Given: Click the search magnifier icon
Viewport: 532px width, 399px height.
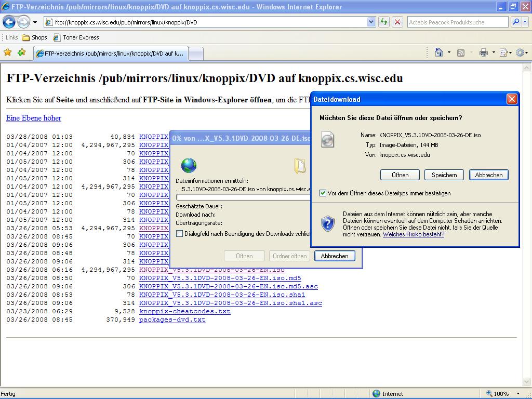Looking at the screenshot, I should (516, 22).
